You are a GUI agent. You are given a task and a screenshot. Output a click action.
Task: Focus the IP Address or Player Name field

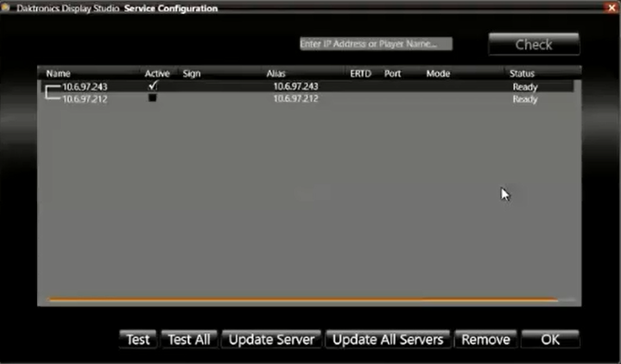click(376, 43)
